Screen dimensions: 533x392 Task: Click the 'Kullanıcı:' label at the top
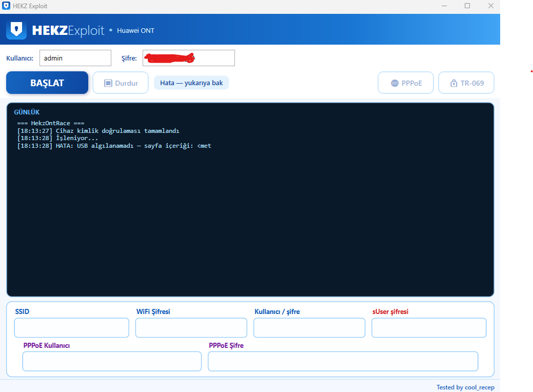tap(19, 58)
